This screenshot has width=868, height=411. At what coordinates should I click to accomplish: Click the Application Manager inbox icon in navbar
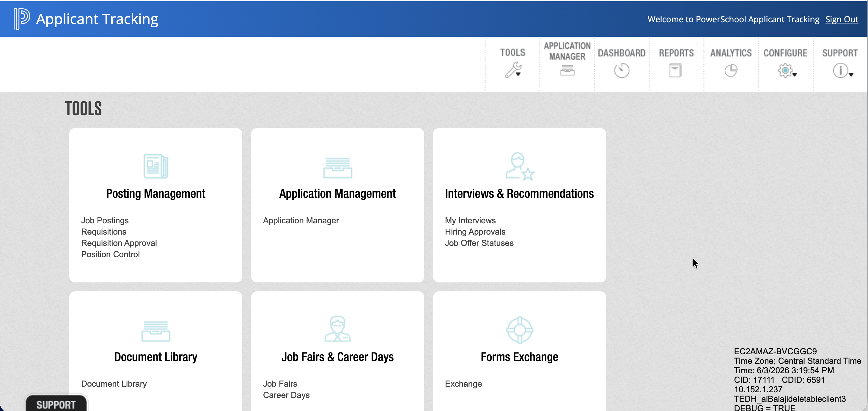[x=567, y=70]
